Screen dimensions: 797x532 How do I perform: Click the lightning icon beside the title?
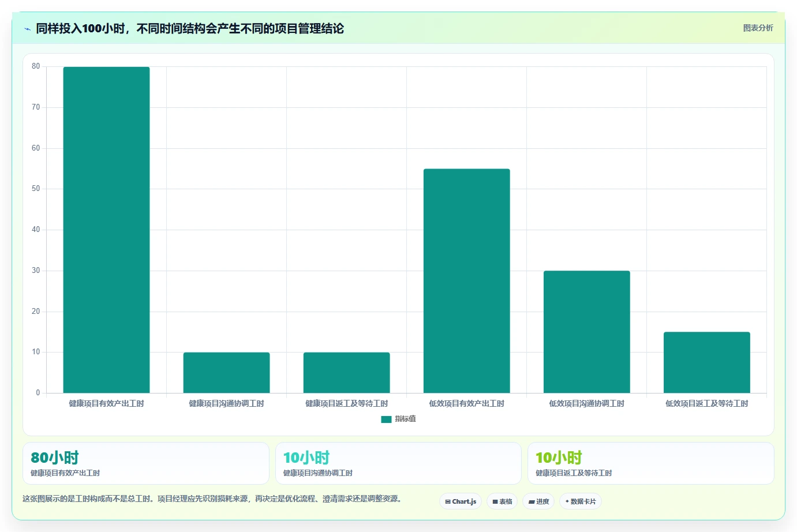(x=27, y=29)
